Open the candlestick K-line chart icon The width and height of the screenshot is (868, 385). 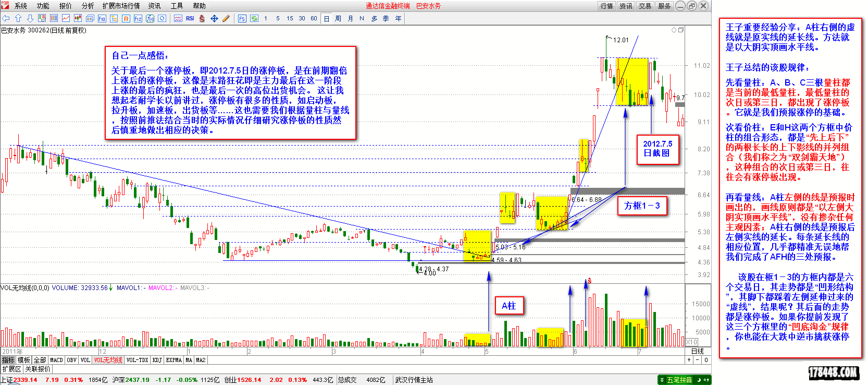[x=78, y=18]
